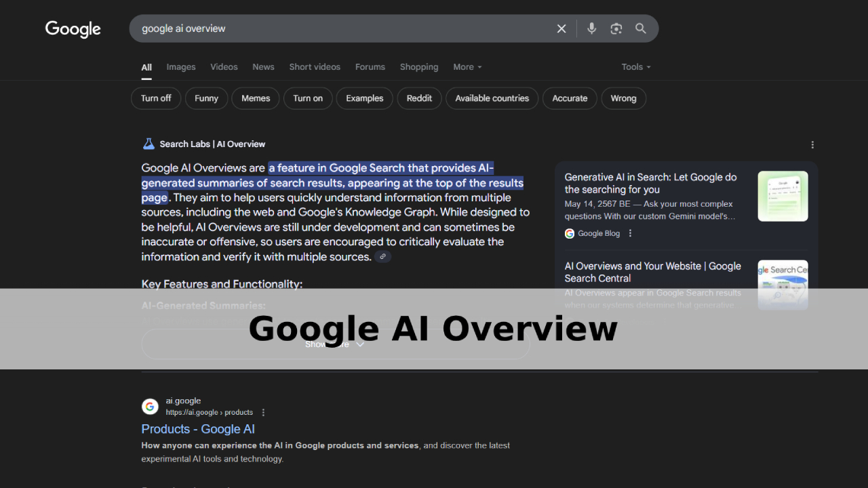The height and width of the screenshot is (488, 868).
Task: Open the AI Overview three-dot options menu
Action: coord(812,144)
